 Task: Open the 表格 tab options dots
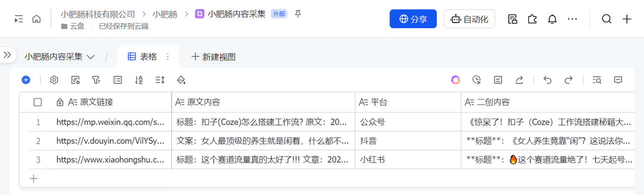pos(168,57)
